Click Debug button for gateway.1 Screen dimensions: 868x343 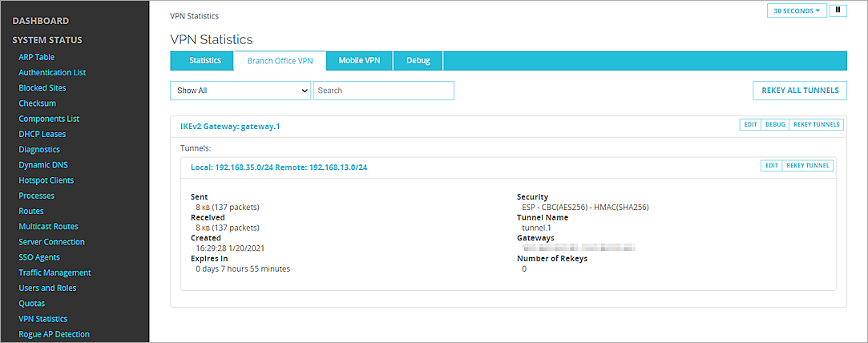pos(775,125)
